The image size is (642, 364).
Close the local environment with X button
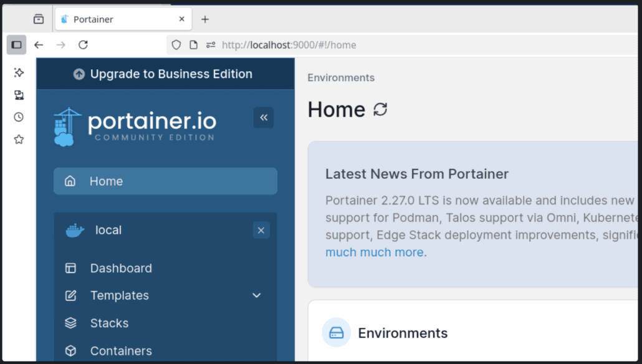click(x=261, y=231)
